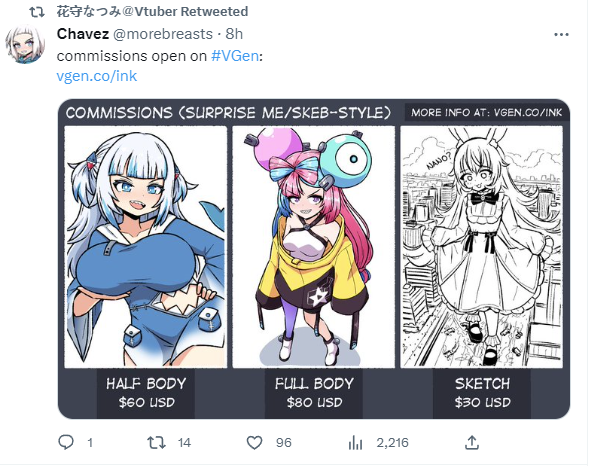Click the 2,216 views count
Viewport: 589px width, 466px height.
(392, 443)
